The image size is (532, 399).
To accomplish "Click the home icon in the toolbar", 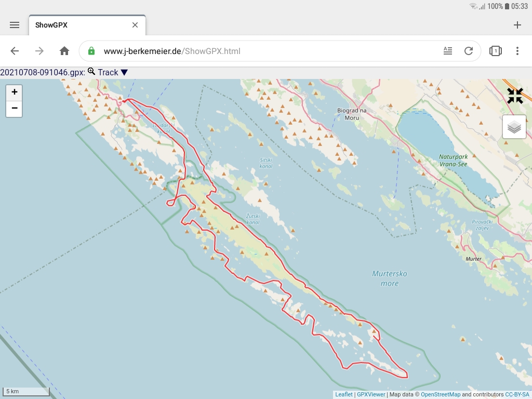I will pos(64,51).
